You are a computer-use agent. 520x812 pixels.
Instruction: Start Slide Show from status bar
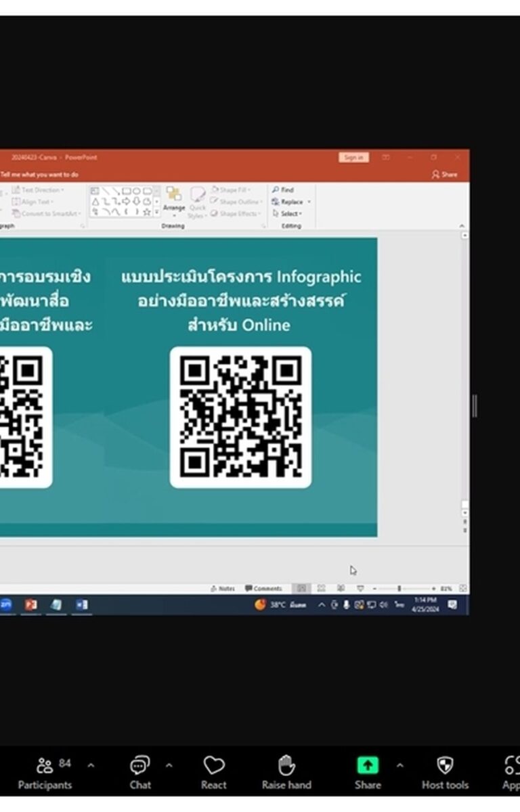click(x=360, y=589)
